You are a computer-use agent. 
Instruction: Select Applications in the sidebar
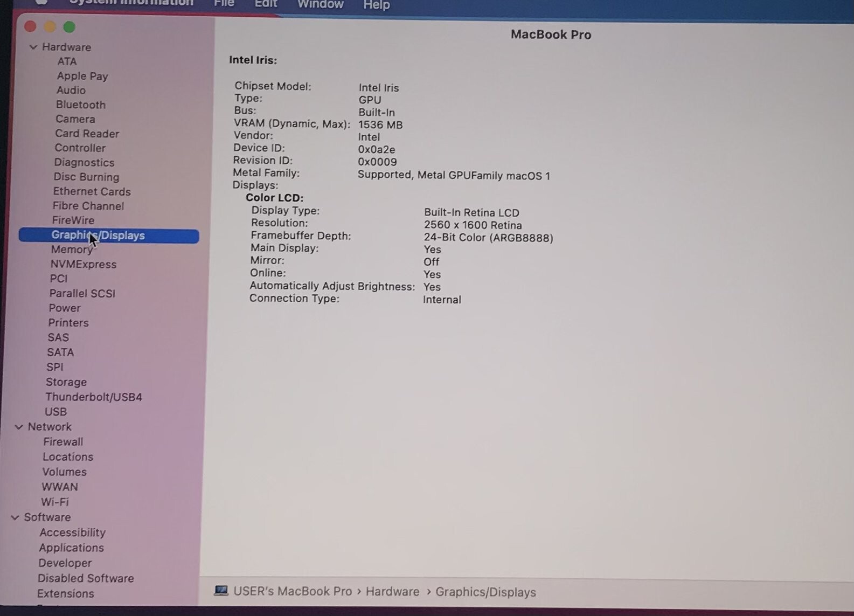(x=71, y=548)
